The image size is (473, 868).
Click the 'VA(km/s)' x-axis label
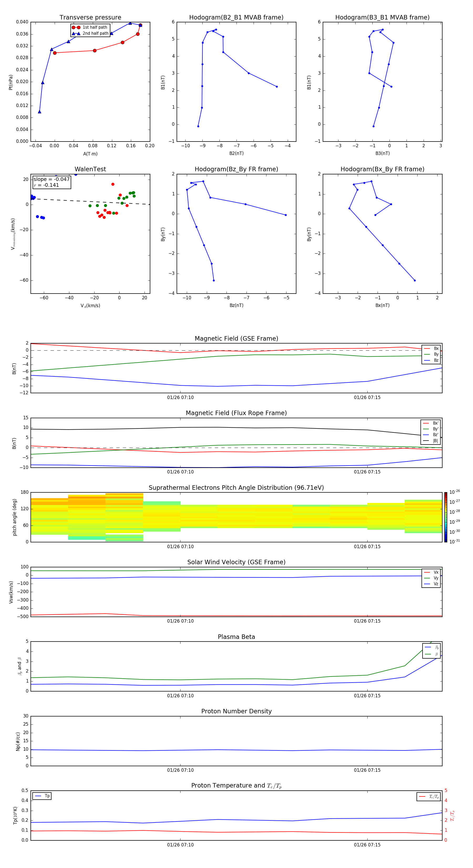coord(90,306)
